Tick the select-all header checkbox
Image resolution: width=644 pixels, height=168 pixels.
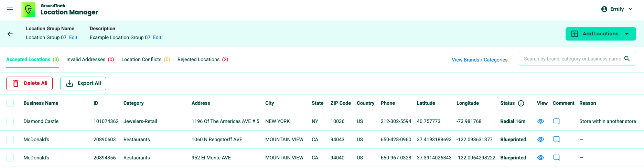pos(10,103)
